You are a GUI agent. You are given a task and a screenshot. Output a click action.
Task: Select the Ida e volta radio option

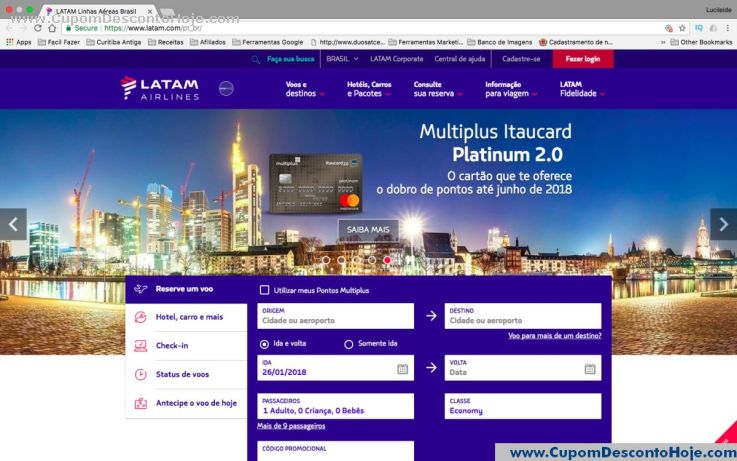(x=264, y=344)
